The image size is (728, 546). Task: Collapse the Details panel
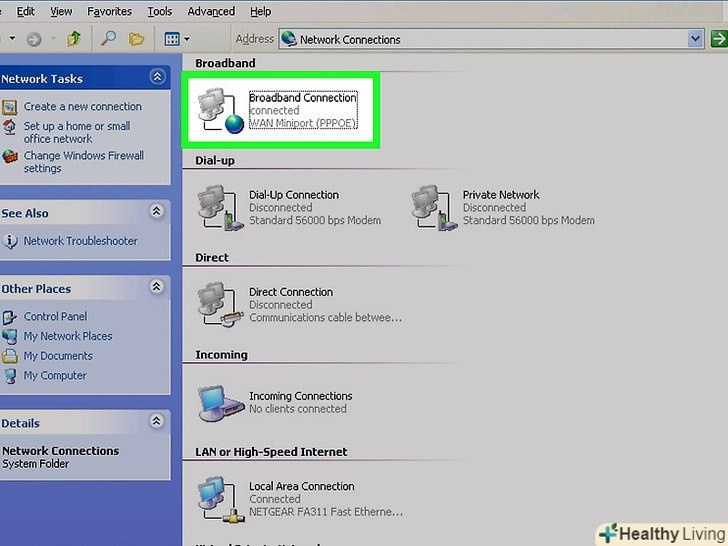pos(156,421)
